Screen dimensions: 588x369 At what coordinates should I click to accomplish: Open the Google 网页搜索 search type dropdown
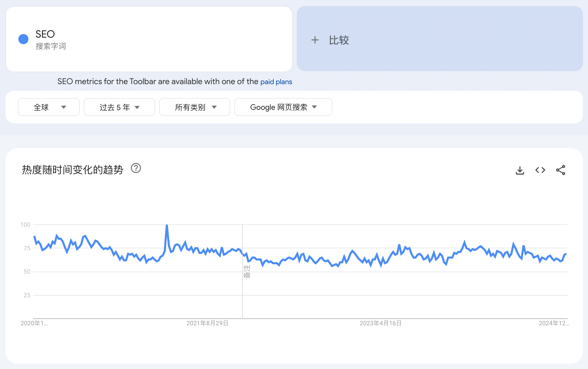(x=283, y=107)
